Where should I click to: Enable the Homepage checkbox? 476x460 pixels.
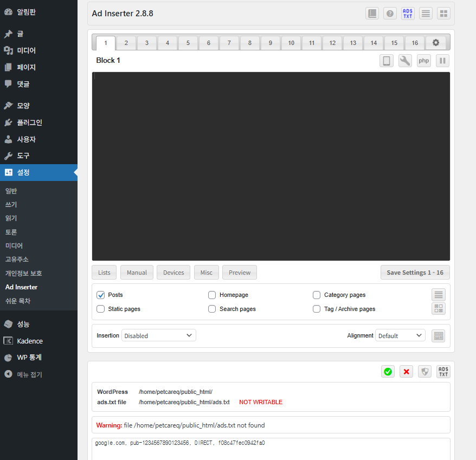[x=212, y=295]
